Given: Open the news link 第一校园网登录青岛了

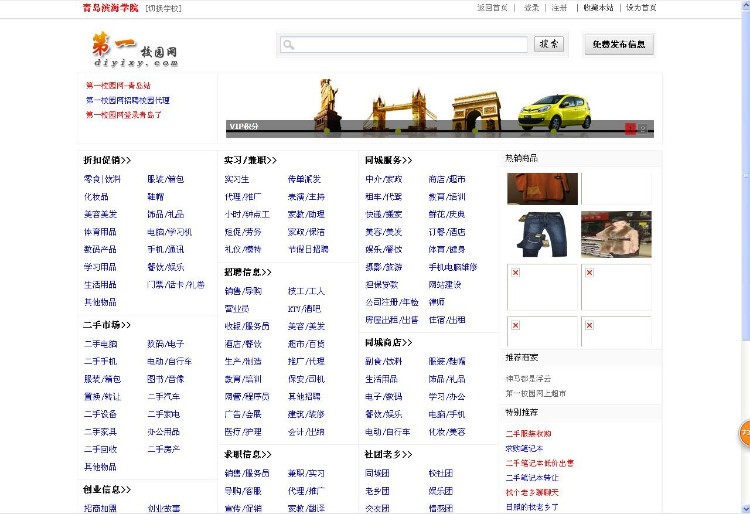Looking at the screenshot, I should click(124, 115).
